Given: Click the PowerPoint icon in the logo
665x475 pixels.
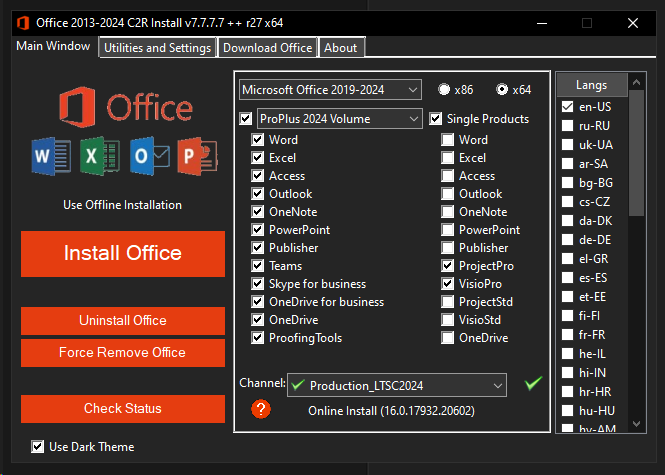Looking at the screenshot, I should click(x=197, y=156).
